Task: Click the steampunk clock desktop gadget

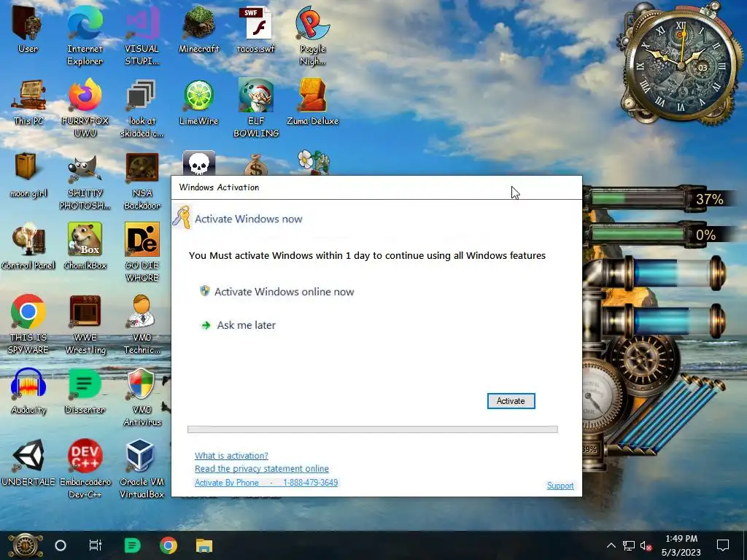Action: point(681,64)
